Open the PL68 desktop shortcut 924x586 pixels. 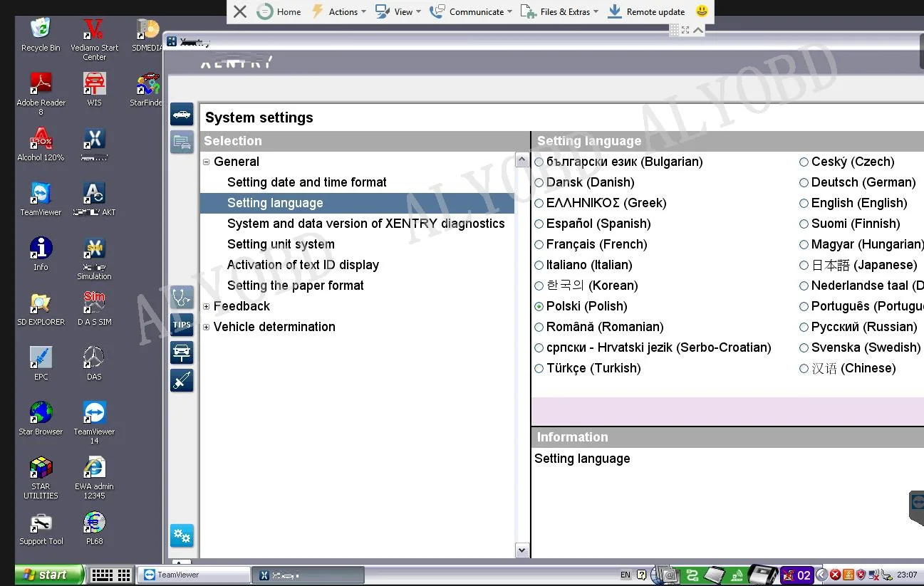pos(94,528)
